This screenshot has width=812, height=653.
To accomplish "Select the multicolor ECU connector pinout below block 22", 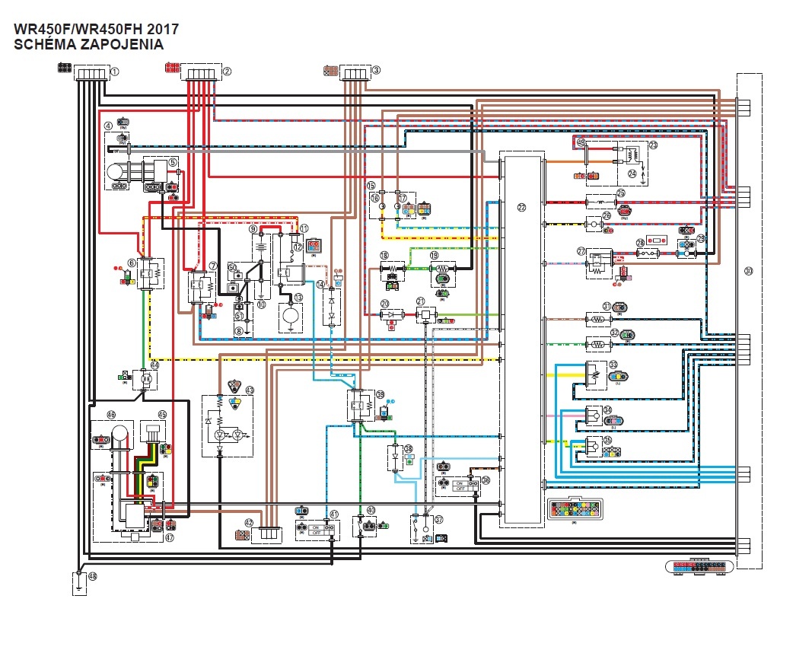I will tap(575, 509).
